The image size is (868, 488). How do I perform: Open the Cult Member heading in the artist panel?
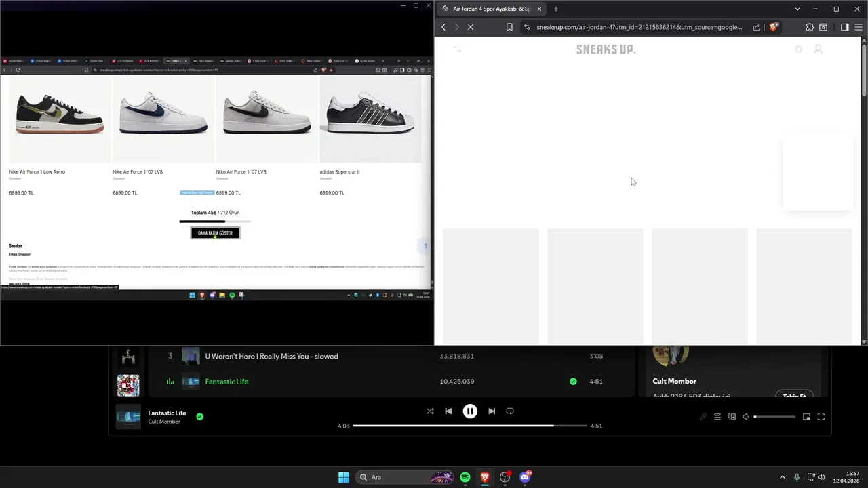click(x=674, y=381)
